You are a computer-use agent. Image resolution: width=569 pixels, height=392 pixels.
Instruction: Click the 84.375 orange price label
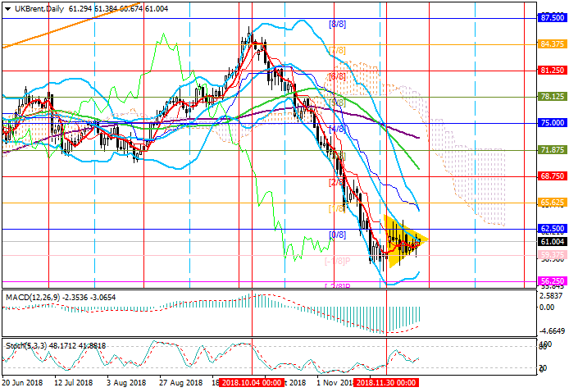coord(549,44)
